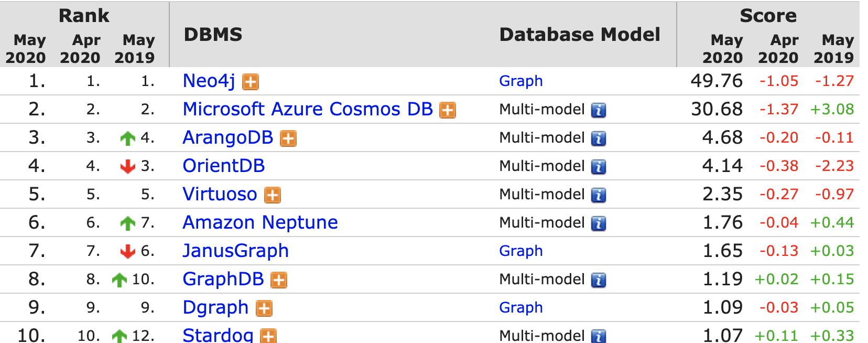This screenshot has height=343, width=868.
Task: Click the orange plus icon beside ArangoDB
Action: [x=288, y=138]
